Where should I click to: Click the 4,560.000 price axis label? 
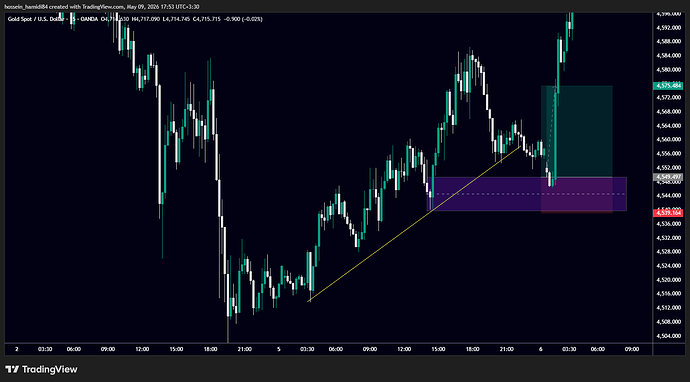point(668,140)
